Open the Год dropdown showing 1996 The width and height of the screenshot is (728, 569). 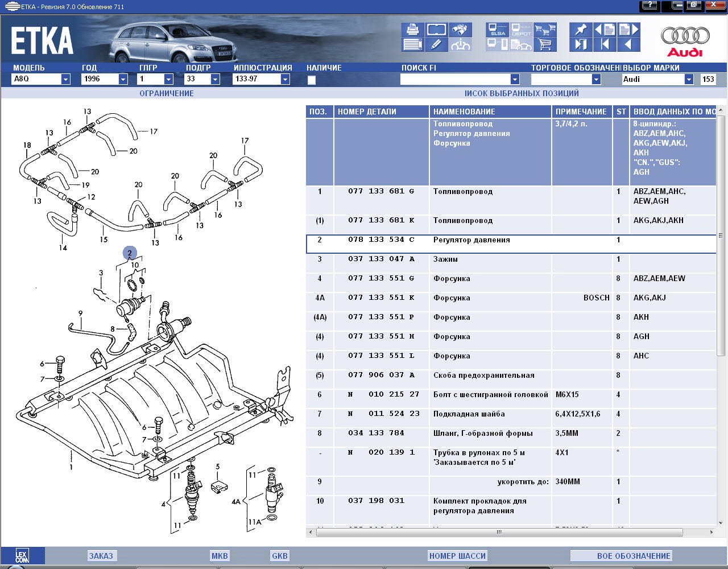[x=123, y=80]
